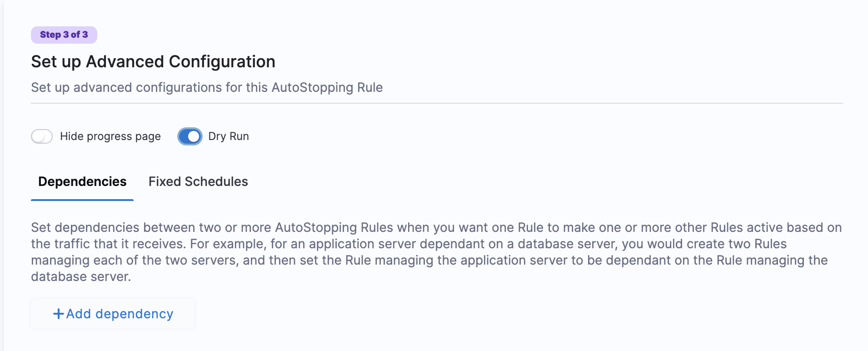Click the divider line under the subtitle
This screenshot has height=351, width=868.
pos(436,103)
